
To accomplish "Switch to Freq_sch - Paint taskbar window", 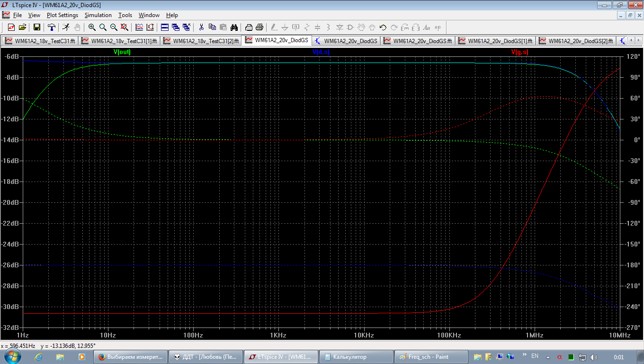I will click(432, 356).
